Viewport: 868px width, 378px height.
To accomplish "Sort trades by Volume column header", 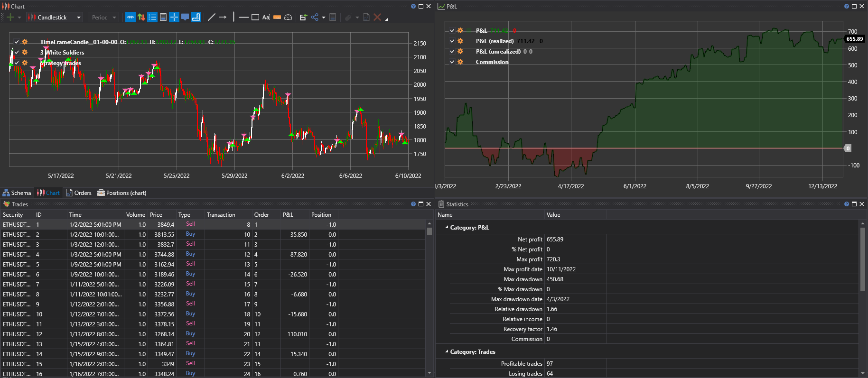I will [x=136, y=214].
